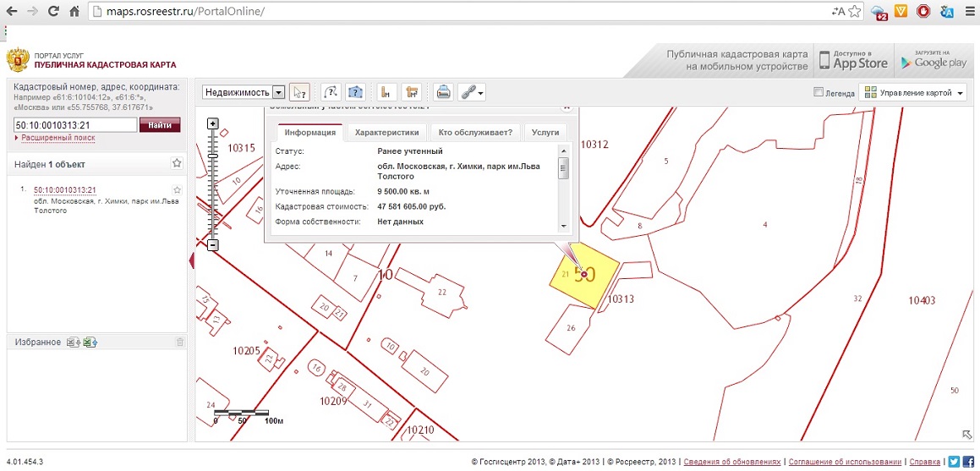Open the Кто обслуживает? tab
This screenshot has height=471, width=980.
(x=475, y=133)
